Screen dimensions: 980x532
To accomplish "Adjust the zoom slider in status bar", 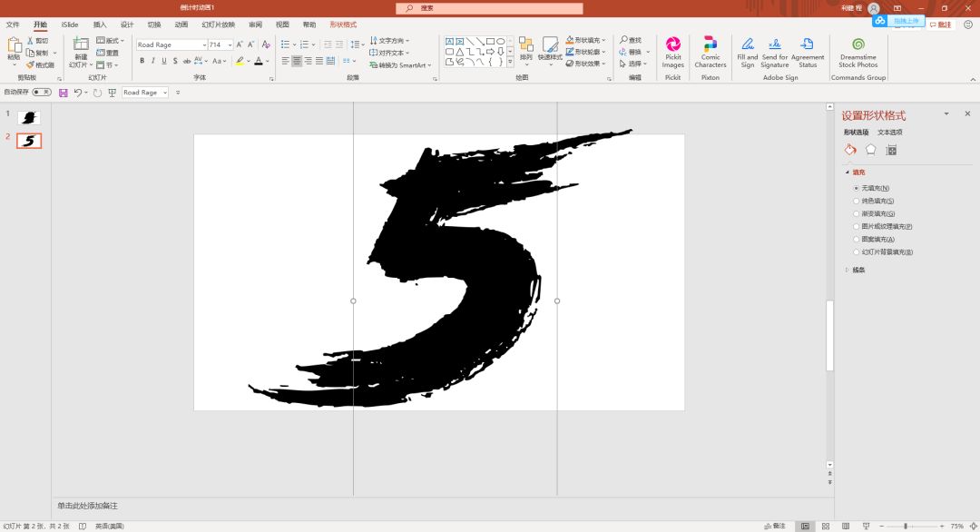I will [905, 527].
